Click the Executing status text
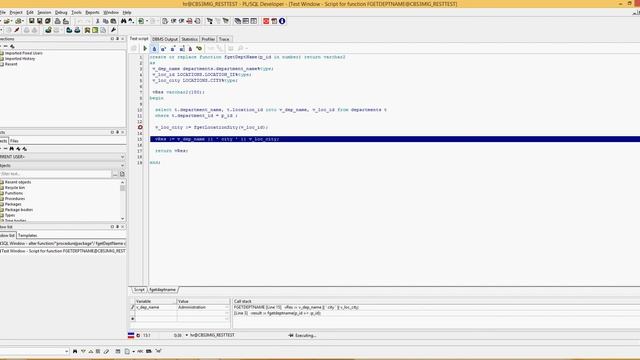The height and width of the screenshot is (360, 640). point(306,336)
